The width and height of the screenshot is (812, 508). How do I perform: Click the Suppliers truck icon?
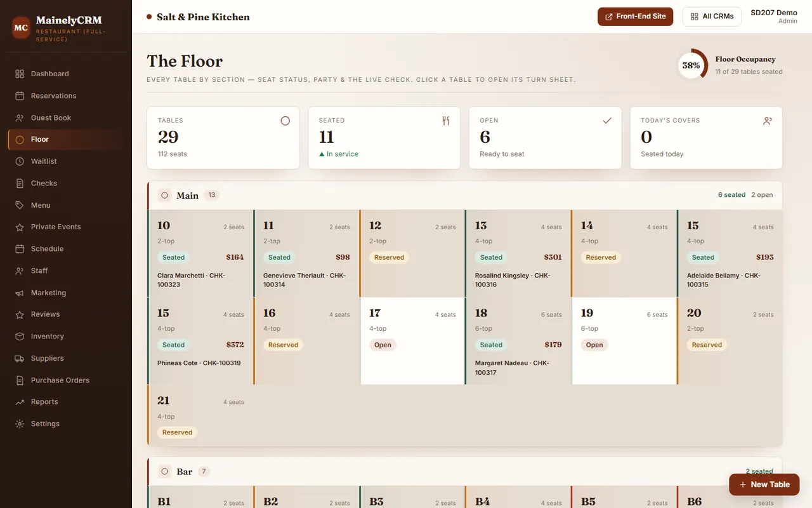20,358
